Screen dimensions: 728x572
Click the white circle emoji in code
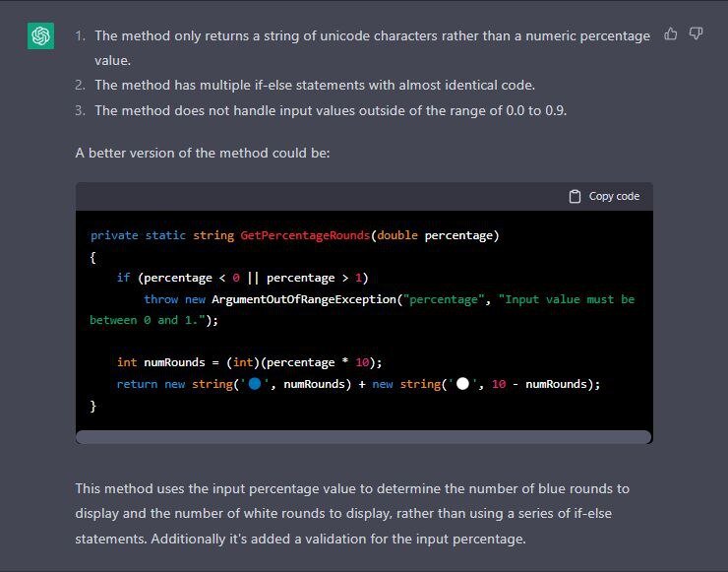(462, 384)
